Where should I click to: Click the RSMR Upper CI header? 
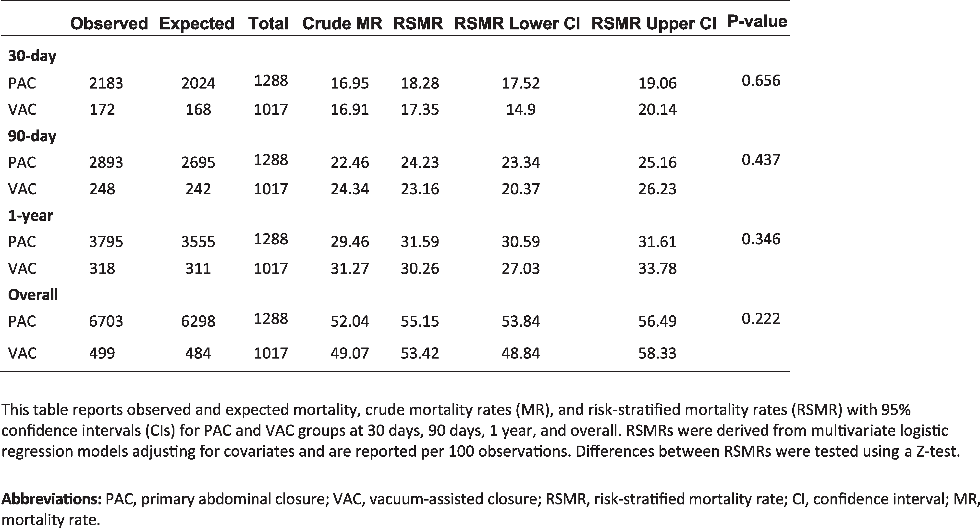tap(654, 24)
